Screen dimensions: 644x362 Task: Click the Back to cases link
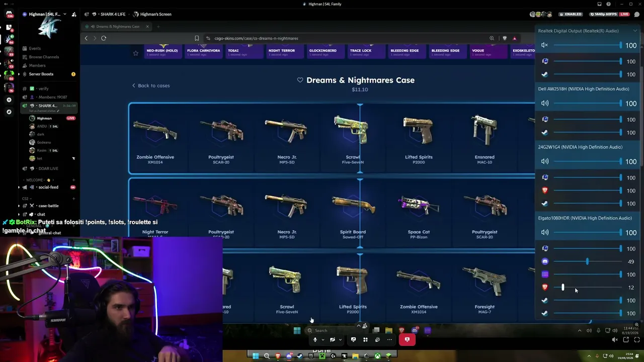[x=151, y=85]
